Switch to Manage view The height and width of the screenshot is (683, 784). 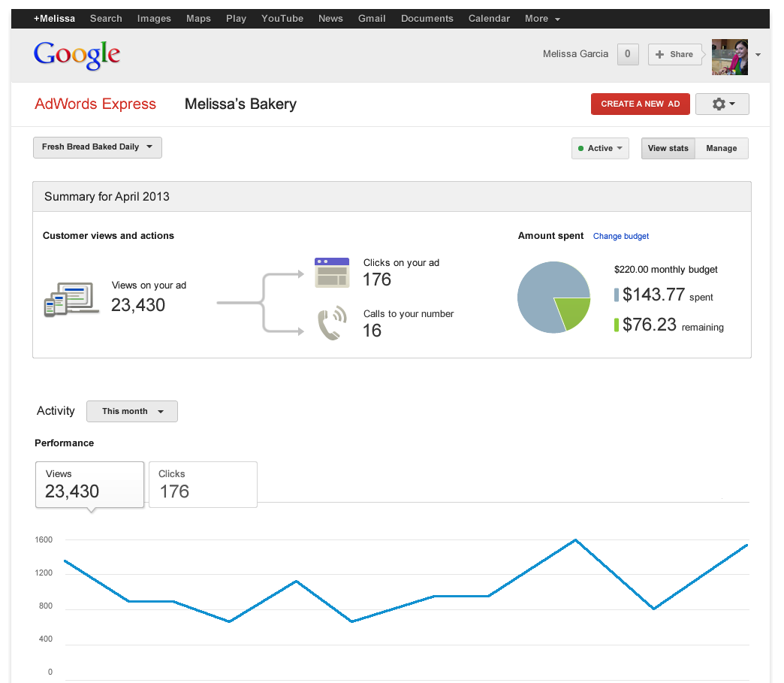click(x=722, y=149)
